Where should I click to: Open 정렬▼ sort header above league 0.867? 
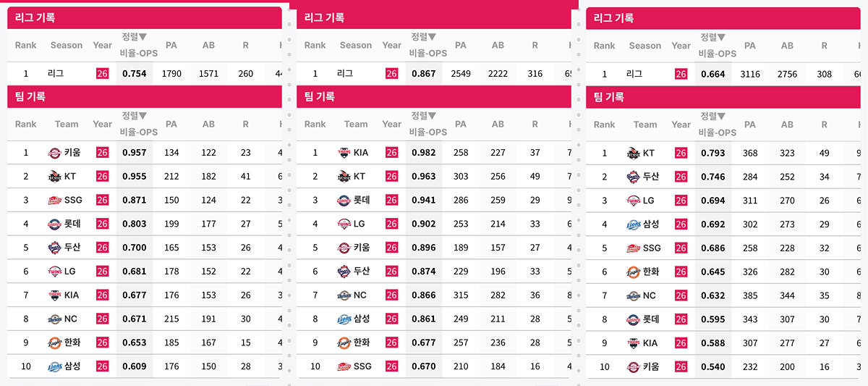(x=424, y=36)
